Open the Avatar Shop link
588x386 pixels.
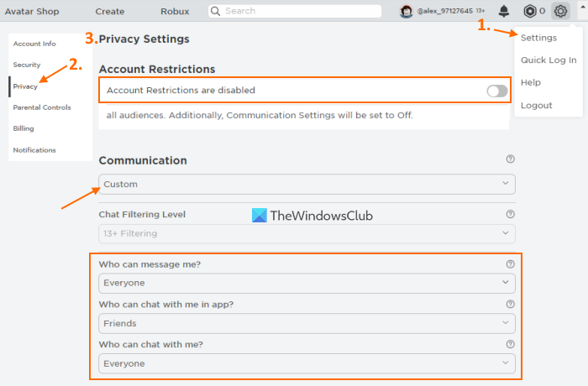point(32,11)
